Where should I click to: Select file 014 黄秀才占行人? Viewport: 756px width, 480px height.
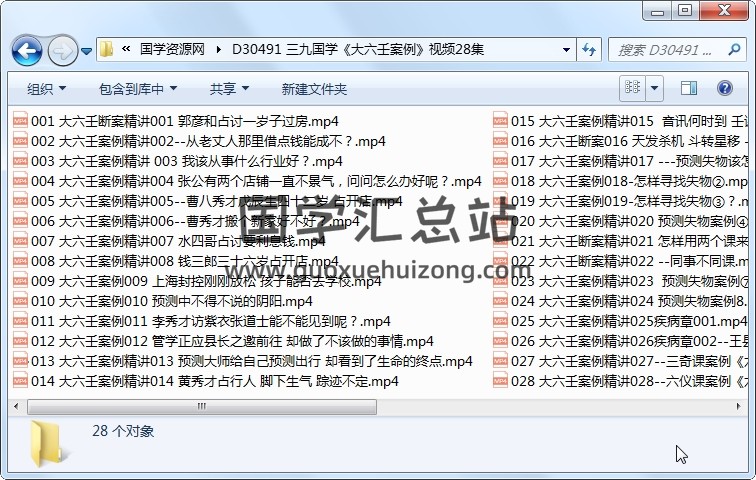pos(206,381)
